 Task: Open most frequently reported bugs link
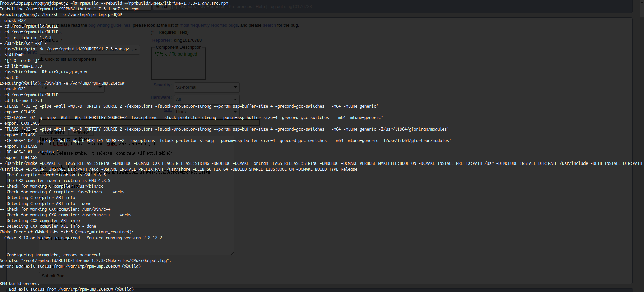tap(209, 25)
